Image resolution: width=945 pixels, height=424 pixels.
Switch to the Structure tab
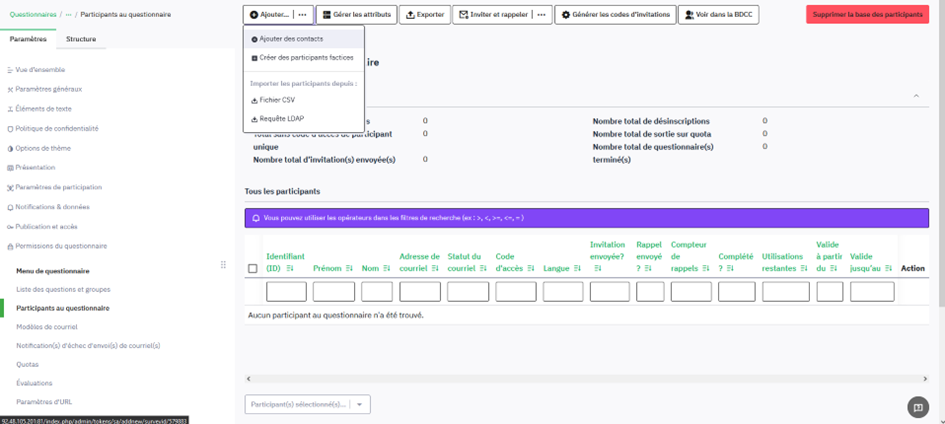coord(81,39)
